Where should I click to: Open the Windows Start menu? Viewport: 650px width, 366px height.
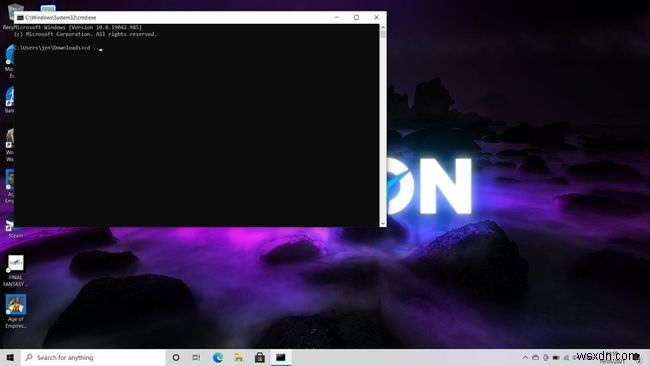click(10, 357)
